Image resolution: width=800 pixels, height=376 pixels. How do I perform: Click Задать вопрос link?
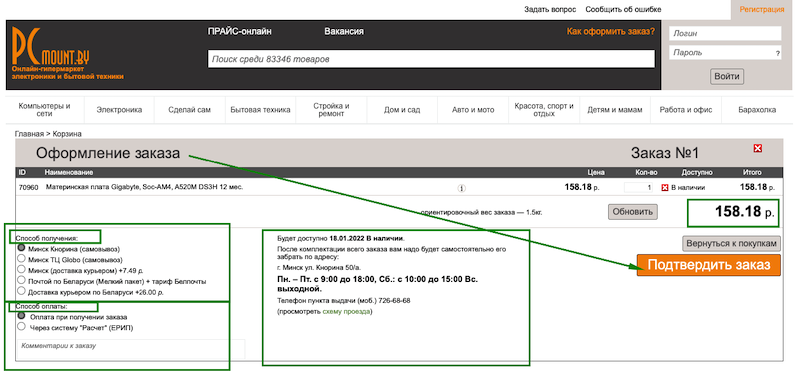click(x=550, y=9)
